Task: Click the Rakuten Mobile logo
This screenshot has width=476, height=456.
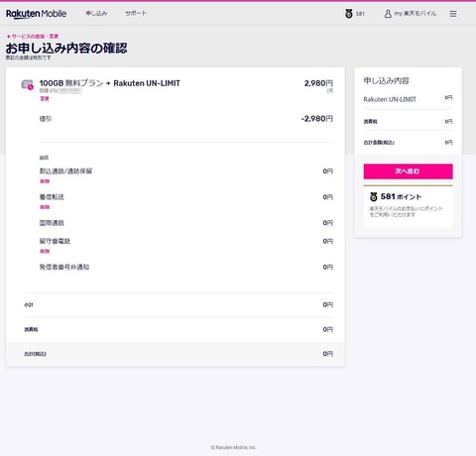Action: tap(36, 14)
